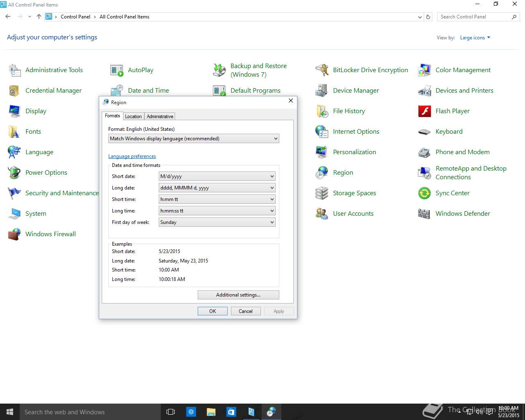Open Power Options icon
Image resolution: width=525 pixels, height=420 pixels.
pyautogui.click(x=15, y=173)
